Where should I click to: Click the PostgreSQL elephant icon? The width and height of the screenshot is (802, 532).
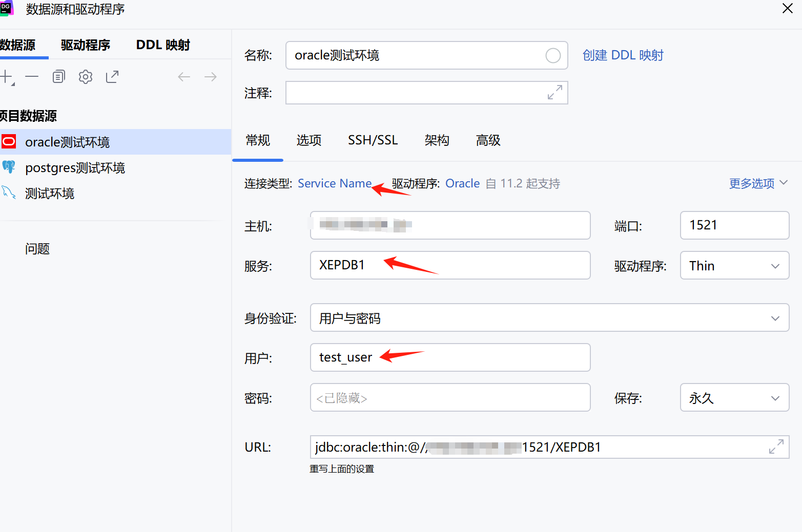click(9, 167)
